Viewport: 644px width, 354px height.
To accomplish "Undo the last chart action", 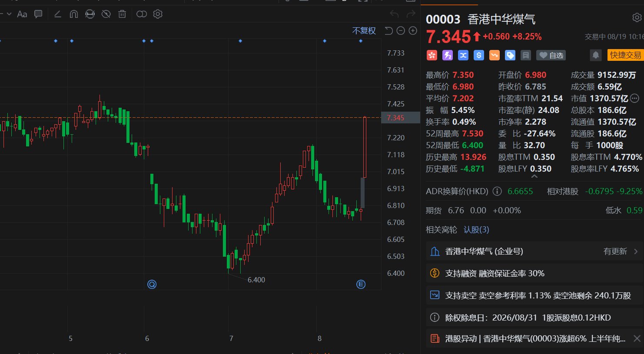I will point(394,14).
